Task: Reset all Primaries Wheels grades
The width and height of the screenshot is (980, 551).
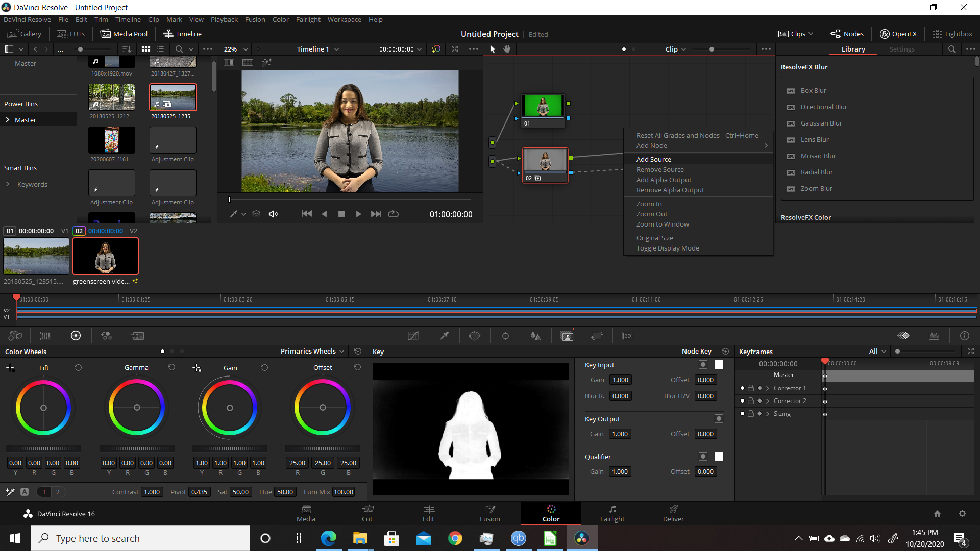Action: [358, 352]
